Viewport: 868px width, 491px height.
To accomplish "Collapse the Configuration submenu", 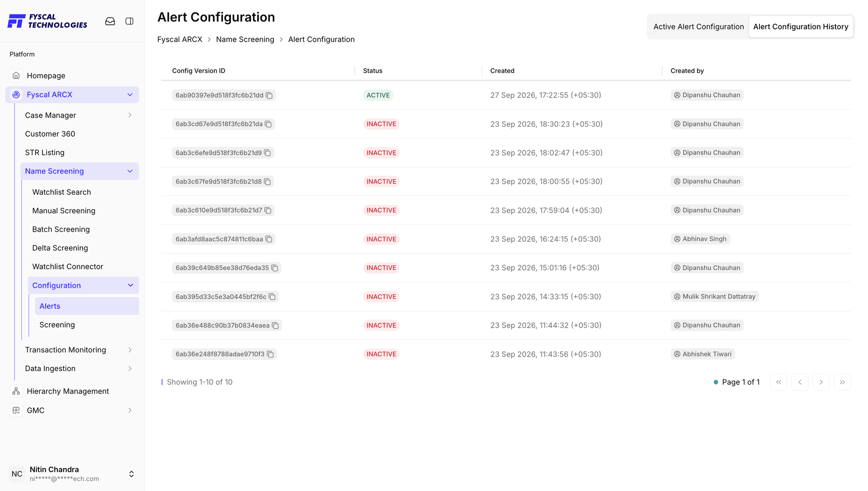I will [131, 285].
